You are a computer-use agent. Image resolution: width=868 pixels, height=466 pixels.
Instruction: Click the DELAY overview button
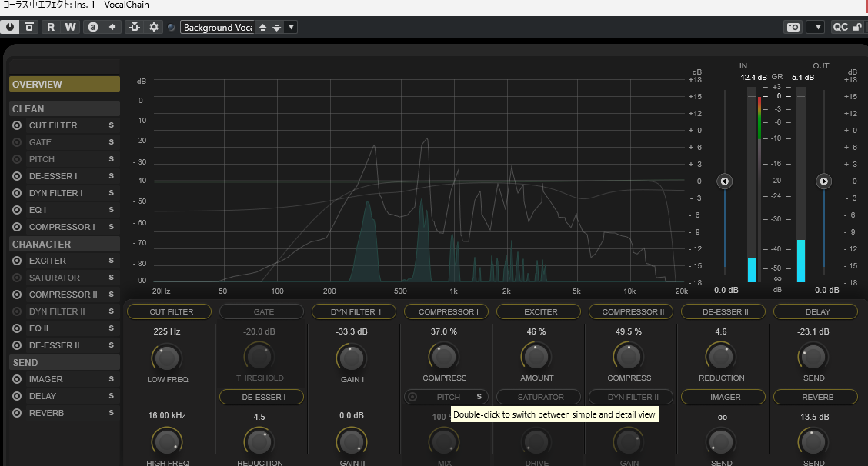816,311
